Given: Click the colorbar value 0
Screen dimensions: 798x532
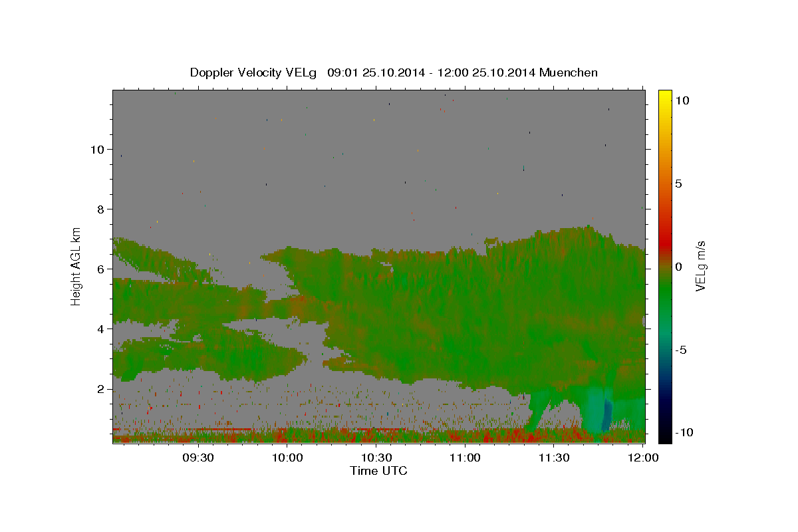Looking at the screenshot, I should pos(678,266).
